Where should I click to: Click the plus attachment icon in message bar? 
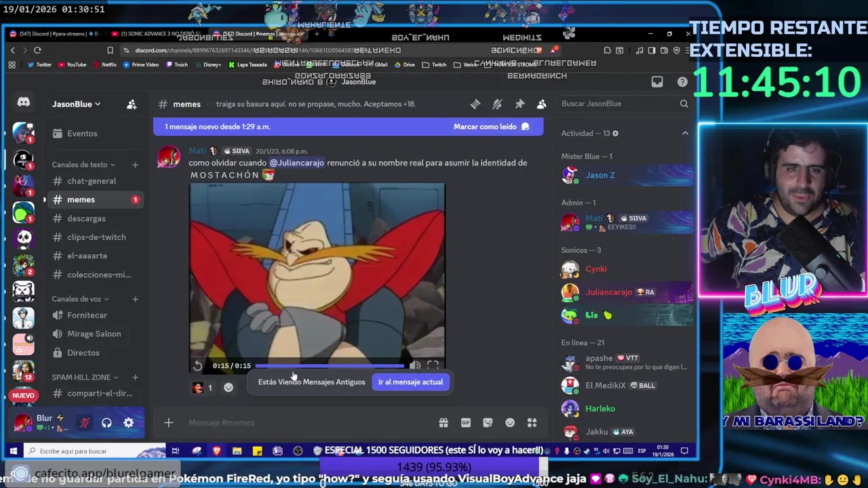click(169, 423)
